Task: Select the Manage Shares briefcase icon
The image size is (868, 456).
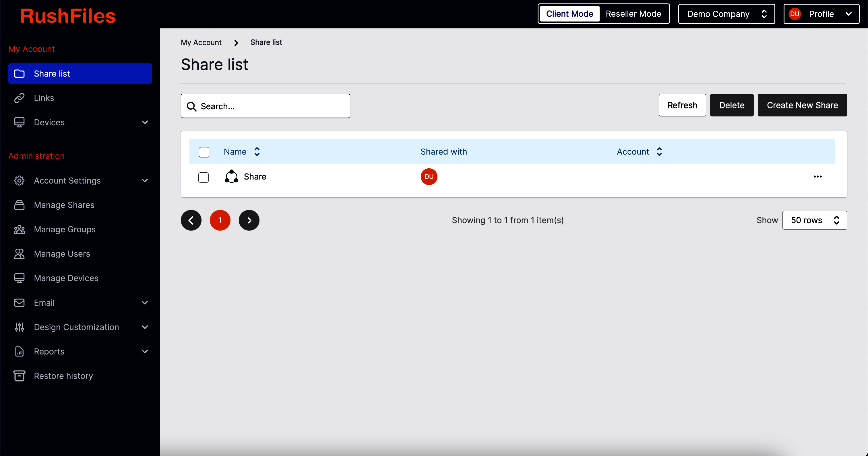Action: click(19, 205)
